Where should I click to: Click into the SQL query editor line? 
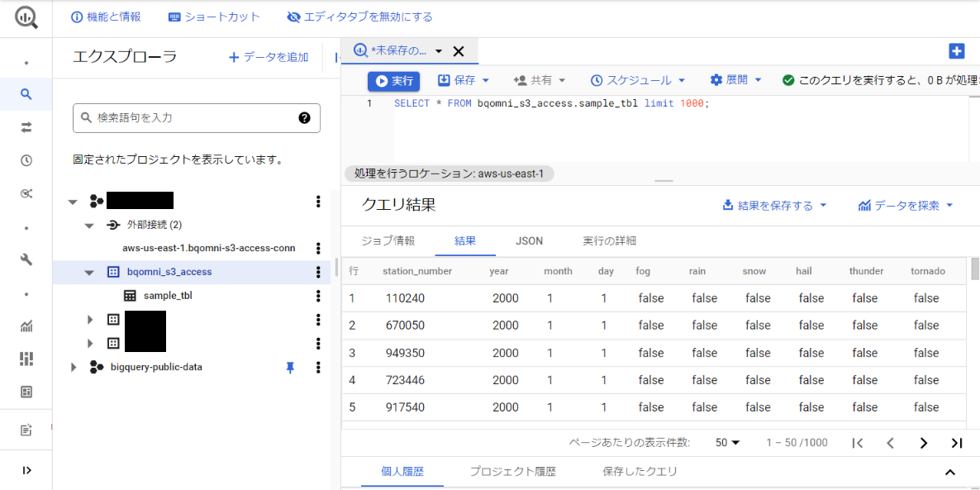(x=552, y=104)
